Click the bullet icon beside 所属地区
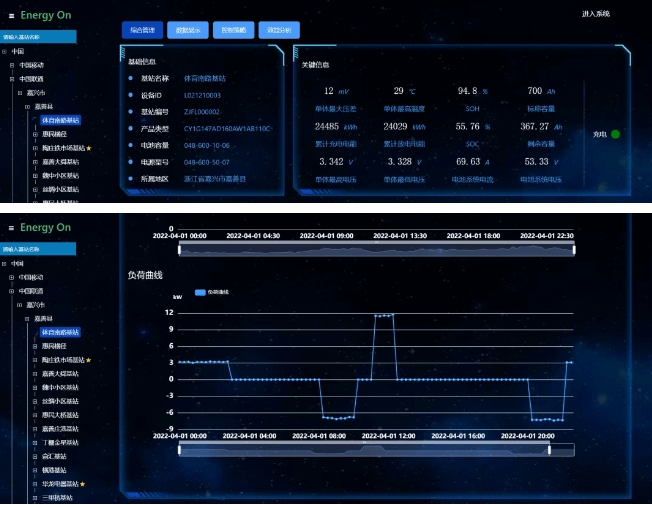The width and height of the screenshot is (652, 505). pos(130,179)
